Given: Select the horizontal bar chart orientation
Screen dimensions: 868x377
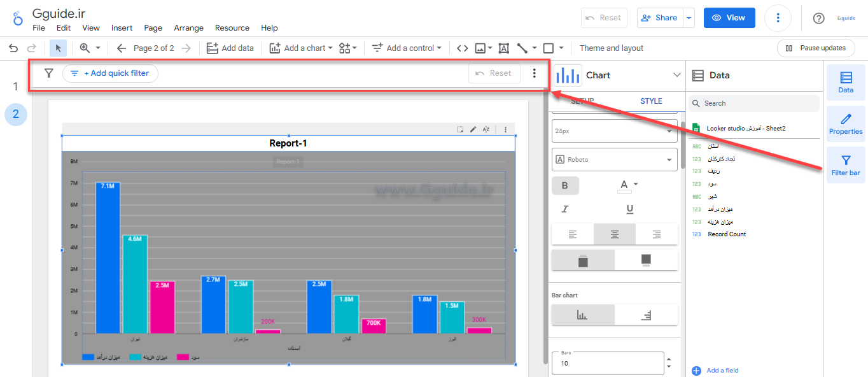Looking at the screenshot, I should pos(646,315).
